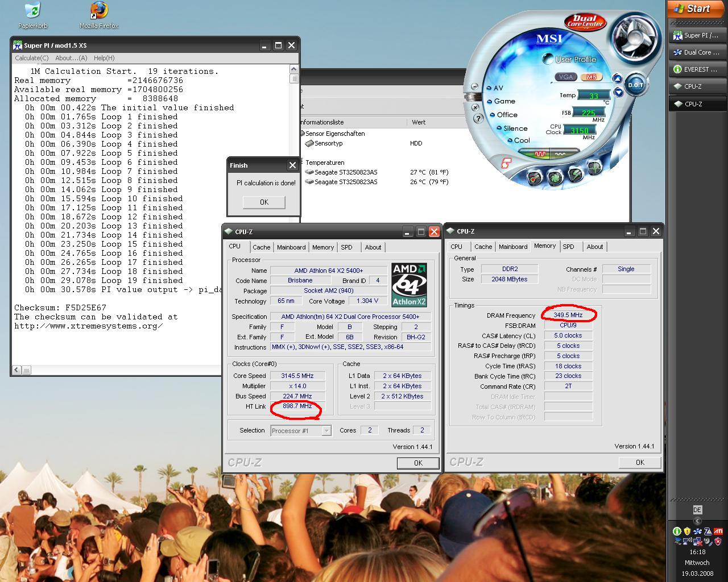Click the disconnected network tray icon

pos(697,542)
